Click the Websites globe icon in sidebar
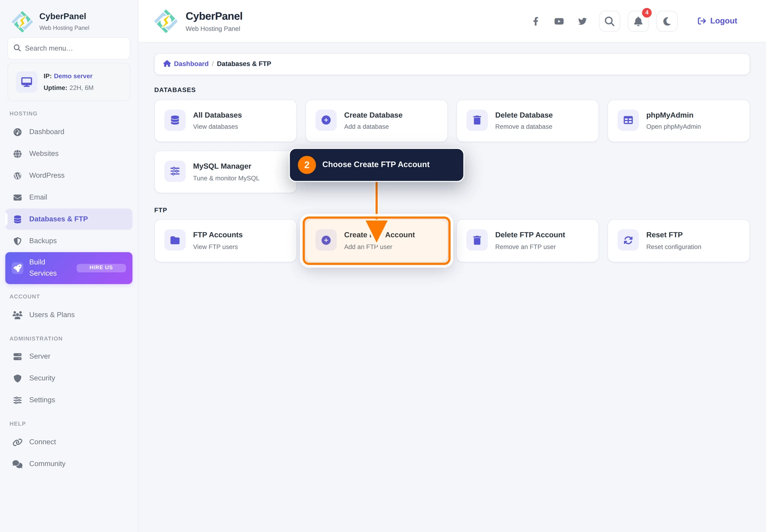Image resolution: width=766 pixels, height=532 pixels. (18, 154)
